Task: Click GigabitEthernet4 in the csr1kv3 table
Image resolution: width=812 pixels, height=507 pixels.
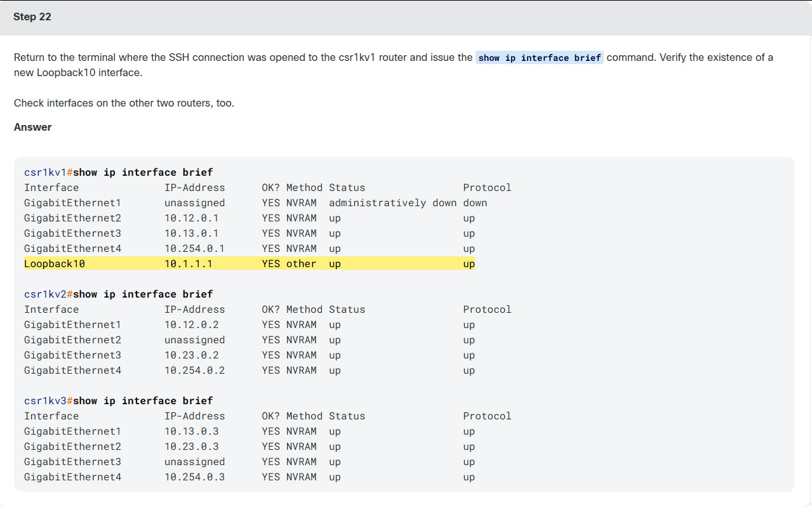Action: pos(72,477)
